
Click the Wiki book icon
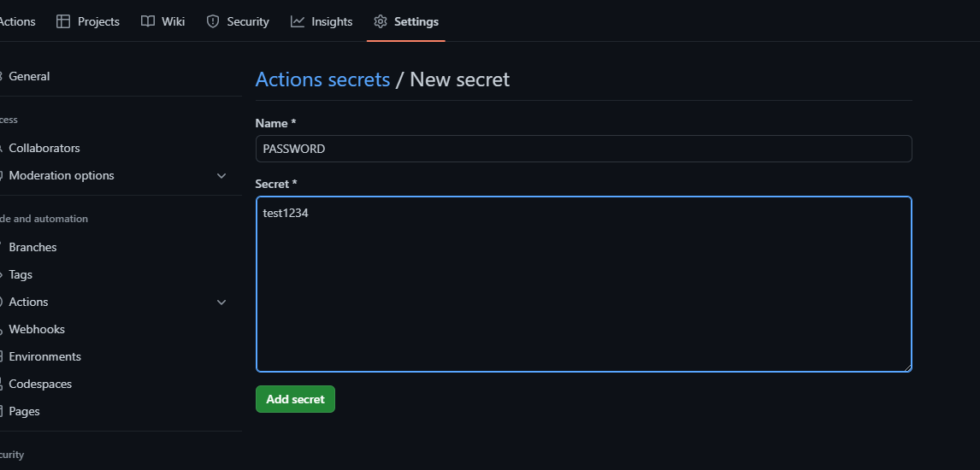[147, 21]
